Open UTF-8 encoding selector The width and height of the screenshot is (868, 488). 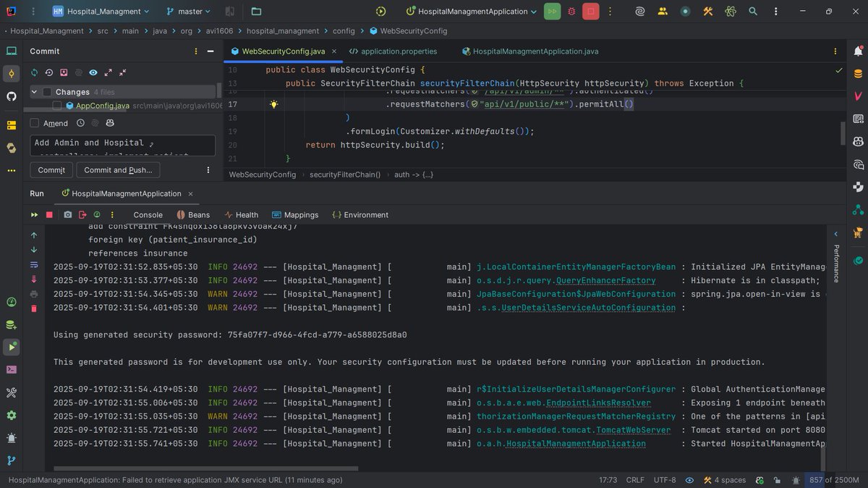(665, 480)
